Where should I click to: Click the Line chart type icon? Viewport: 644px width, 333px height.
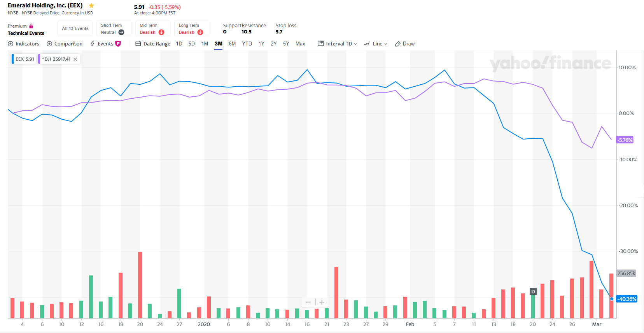367,44
